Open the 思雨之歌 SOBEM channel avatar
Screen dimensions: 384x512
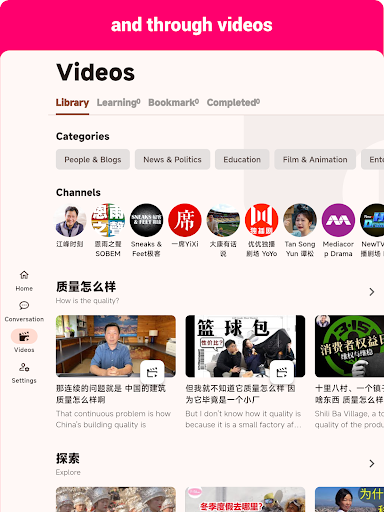click(x=108, y=220)
